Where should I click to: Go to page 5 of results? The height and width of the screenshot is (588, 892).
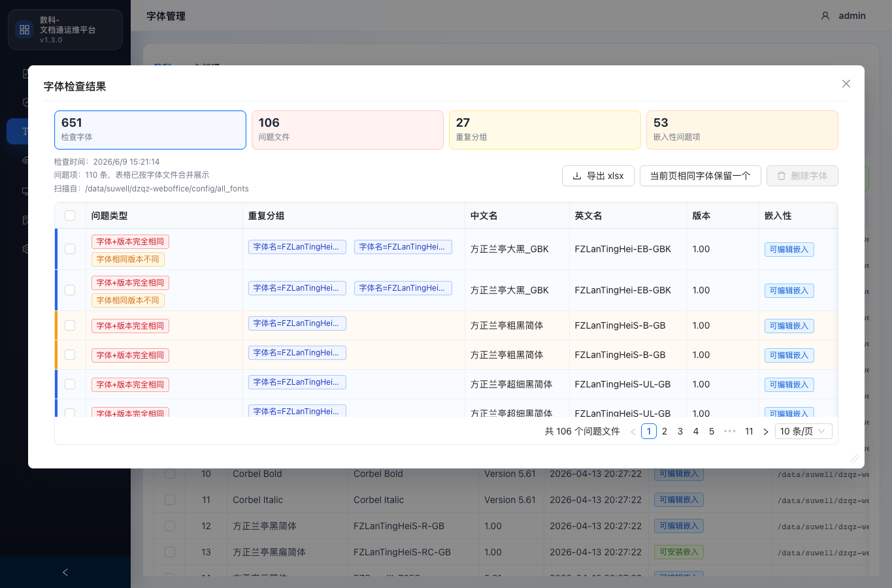712,431
